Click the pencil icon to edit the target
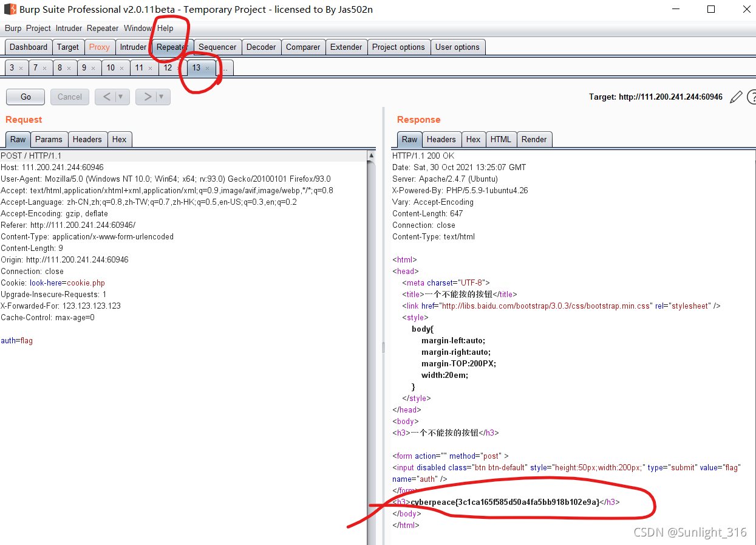This screenshot has height=545, width=756. 736,97
